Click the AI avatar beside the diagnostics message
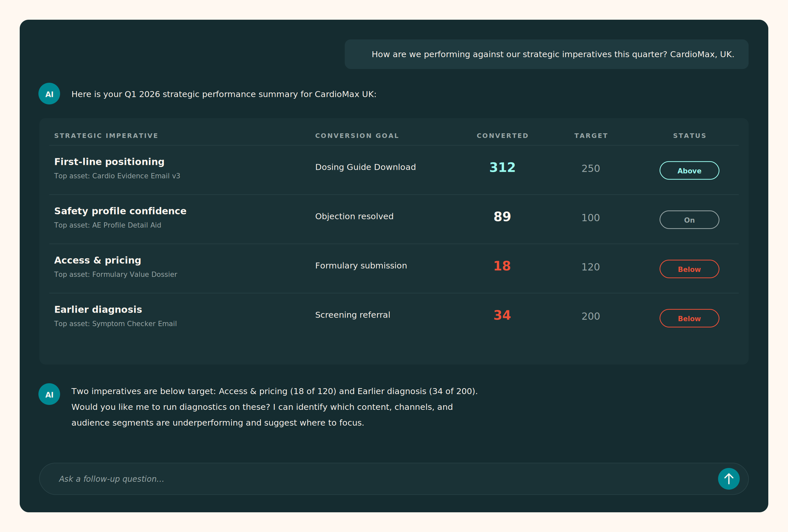788x532 pixels. click(49, 394)
